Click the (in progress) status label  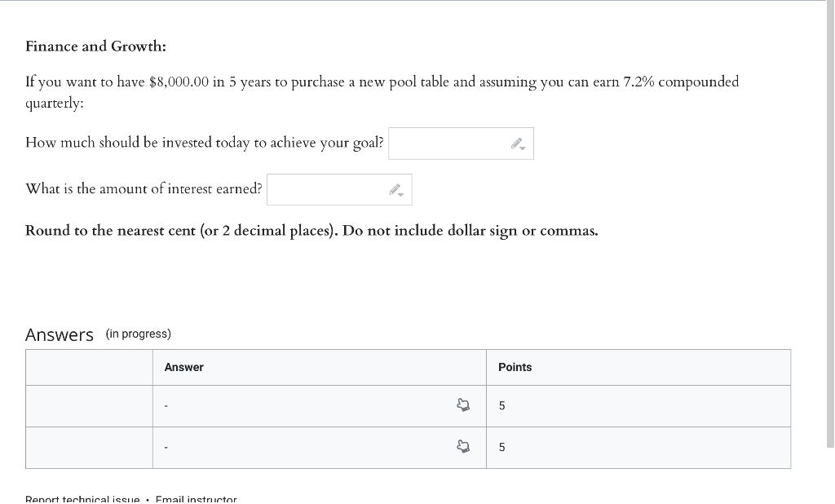coord(139,334)
